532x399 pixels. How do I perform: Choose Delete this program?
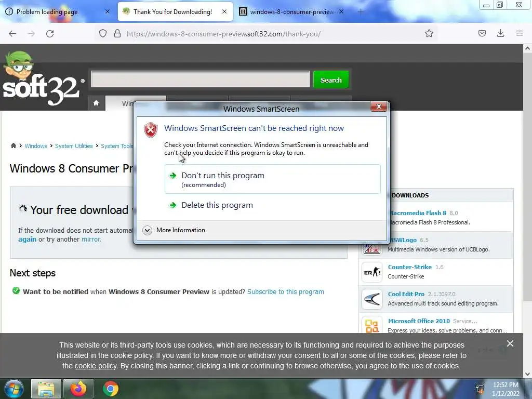(272, 205)
